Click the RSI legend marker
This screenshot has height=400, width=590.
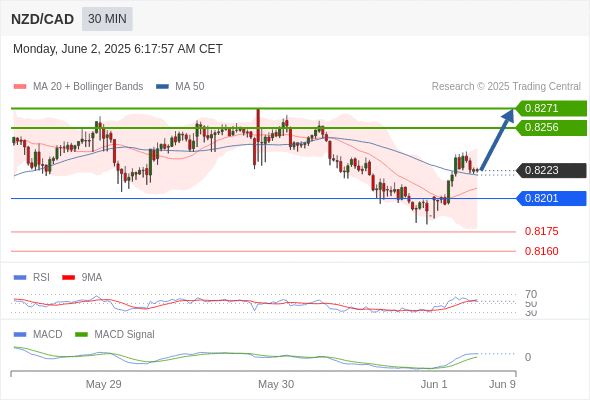pyautogui.click(x=20, y=278)
